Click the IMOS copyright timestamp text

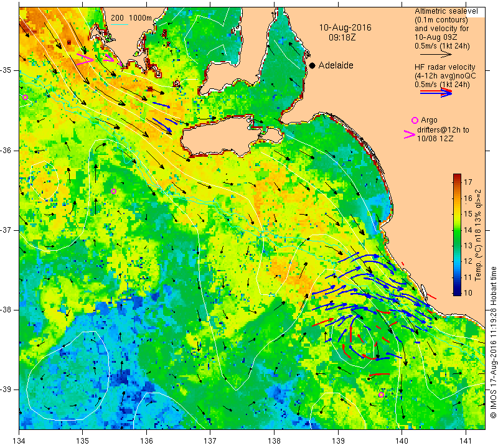click(493, 342)
